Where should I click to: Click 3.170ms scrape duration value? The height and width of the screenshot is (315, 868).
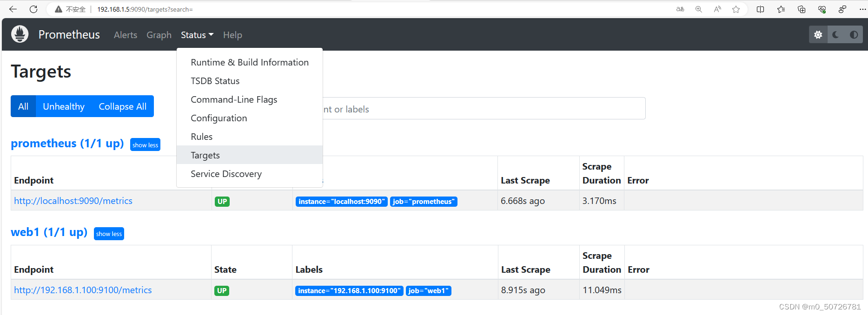tap(599, 201)
